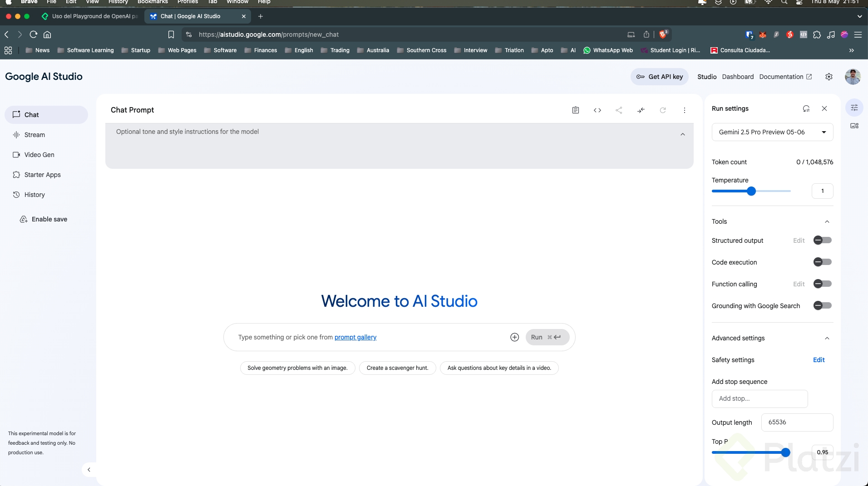Click the compare mode icon
The height and width of the screenshot is (486, 868).
point(641,110)
